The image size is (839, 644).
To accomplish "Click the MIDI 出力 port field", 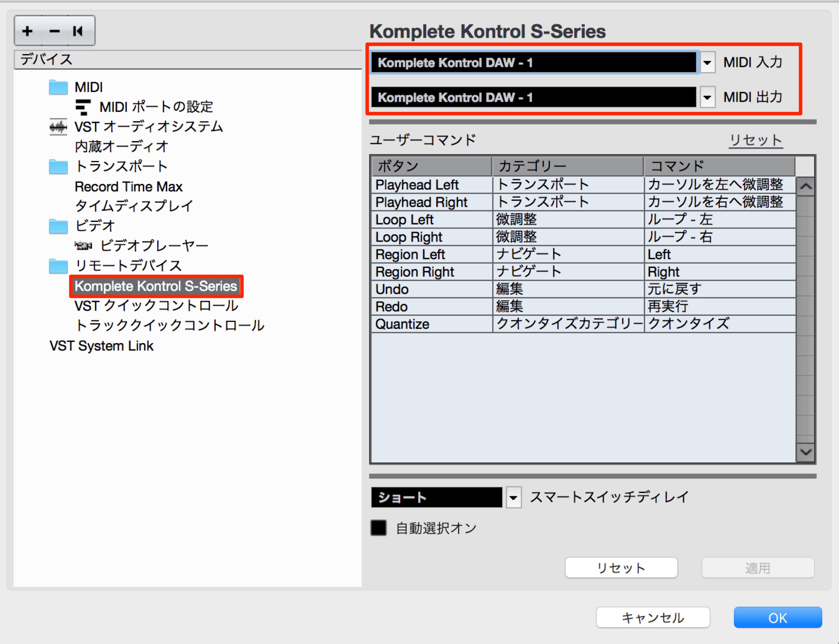I will (x=534, y=97).
